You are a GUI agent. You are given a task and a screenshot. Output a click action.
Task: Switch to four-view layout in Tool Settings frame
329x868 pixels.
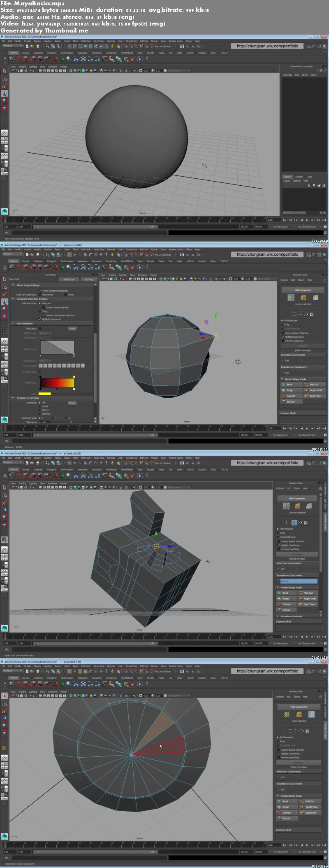pyautogui.click(x=5, y=349)
